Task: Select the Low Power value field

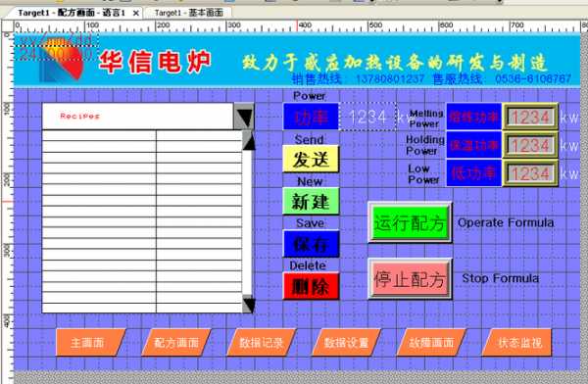Action: (530, 173)
